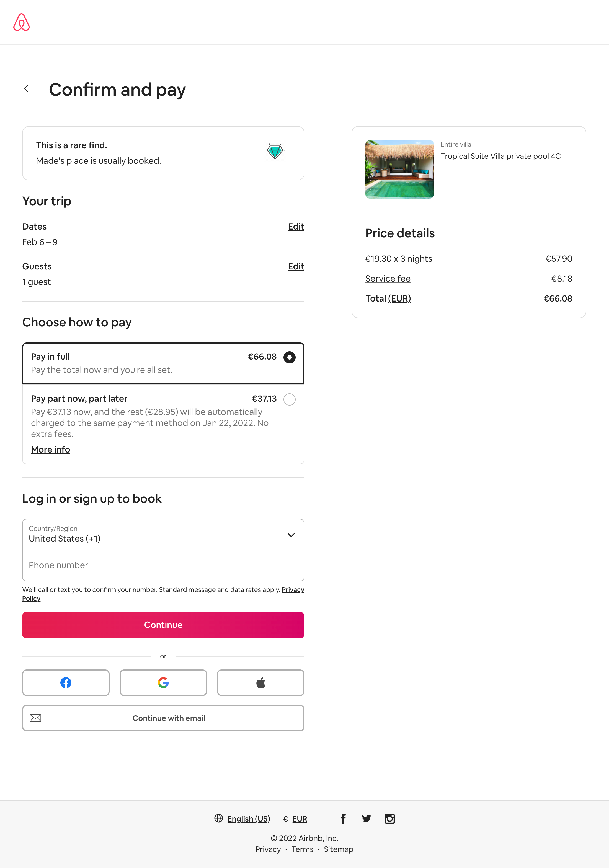Choose Continue with email option
This screenshot has height=868, width=609.
point(163,718)
